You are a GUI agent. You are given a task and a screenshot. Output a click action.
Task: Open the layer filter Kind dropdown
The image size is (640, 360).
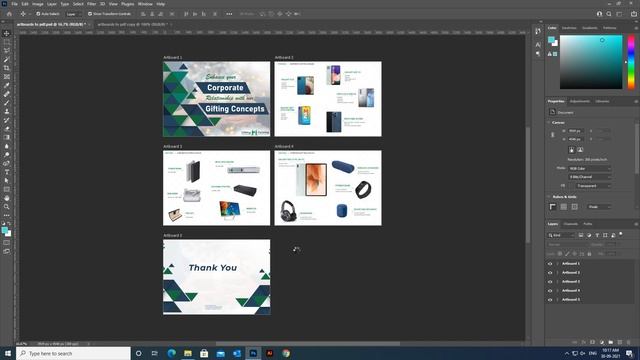pos(560,236)
